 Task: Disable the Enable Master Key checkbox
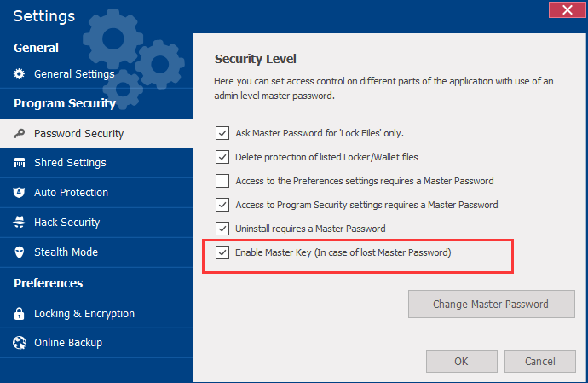[x=222, y=252]
